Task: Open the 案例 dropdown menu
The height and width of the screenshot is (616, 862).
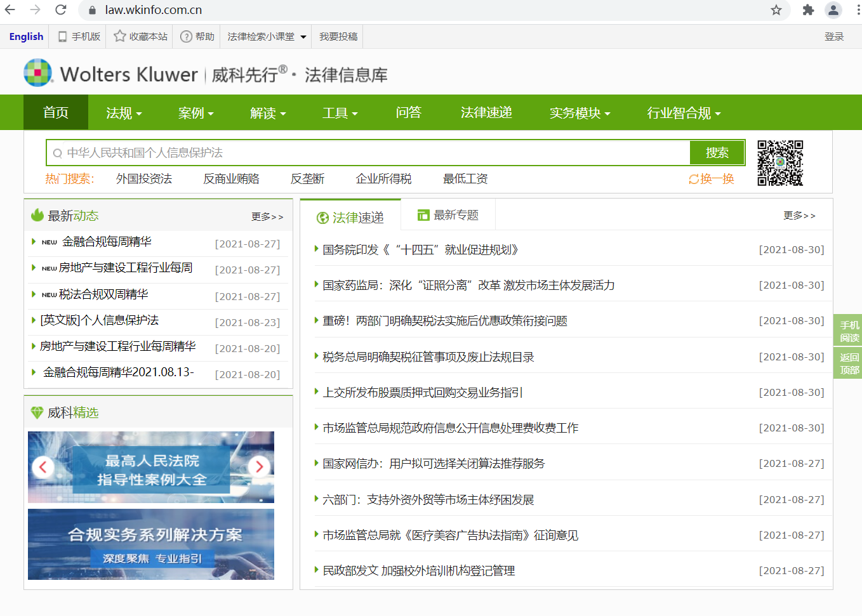Action: (x=196, y=113)
